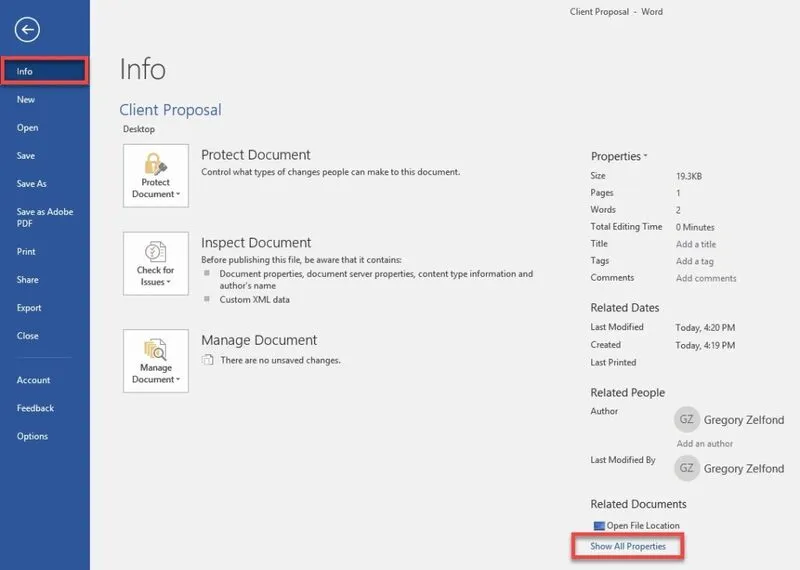
Task: Click the Add a title field
Action: [695, 244]
